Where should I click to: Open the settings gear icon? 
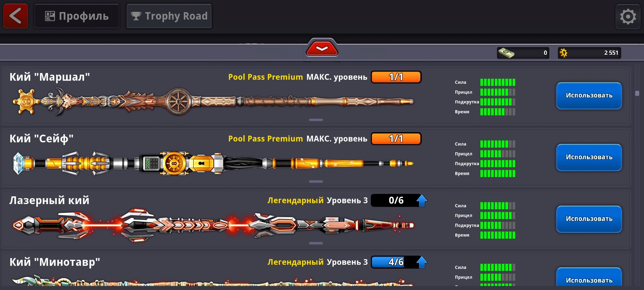point(628,17)
